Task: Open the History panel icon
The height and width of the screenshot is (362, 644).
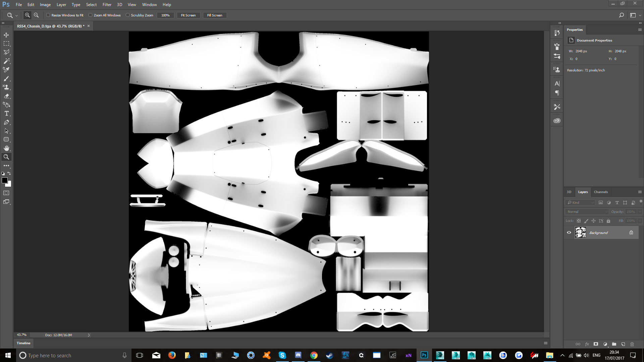Action: (x=557, y=33)
